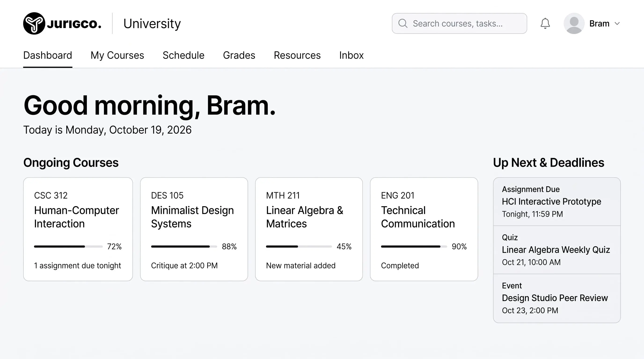Expand the Bram account dropdown chevron

pyautogui.click(x=617, y=23)
